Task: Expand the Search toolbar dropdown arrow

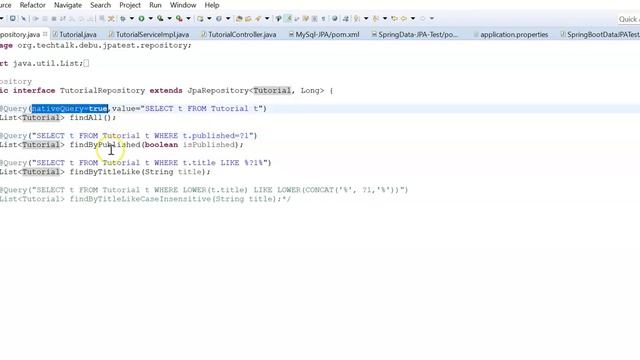Action: pos(267,18)
